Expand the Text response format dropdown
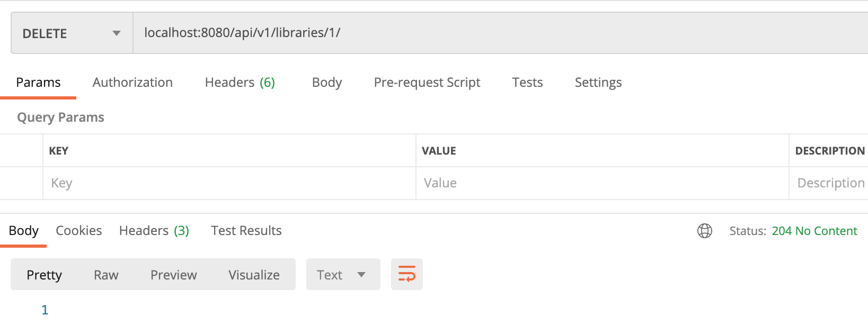The image size is (868, 325). tap(342, 275)
